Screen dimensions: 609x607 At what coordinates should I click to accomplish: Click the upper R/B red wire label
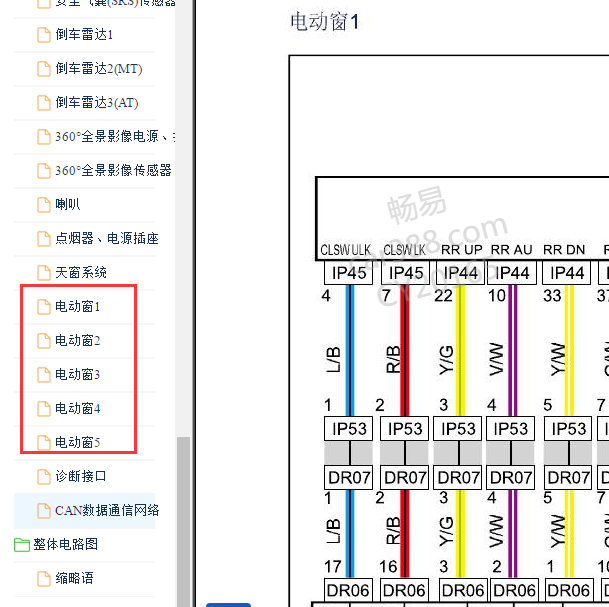(x=393, y=360)
